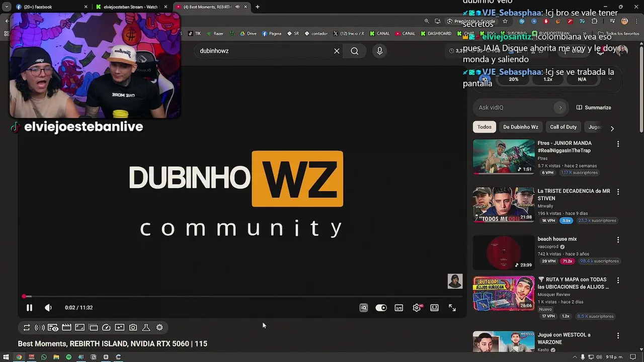Image resolution: width=644 pixels, height=362 pixels.
Task: Select the Todos chip
Action: [x=485, y=127]
